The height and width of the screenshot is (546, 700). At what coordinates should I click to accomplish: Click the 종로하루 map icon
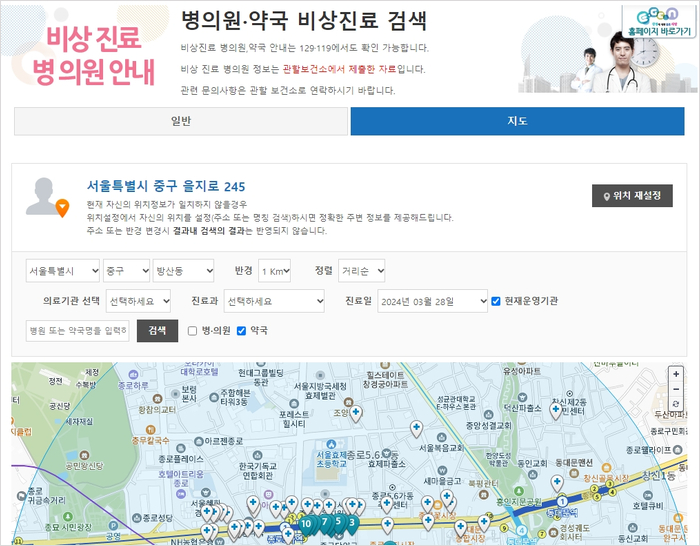coord(133,375)
